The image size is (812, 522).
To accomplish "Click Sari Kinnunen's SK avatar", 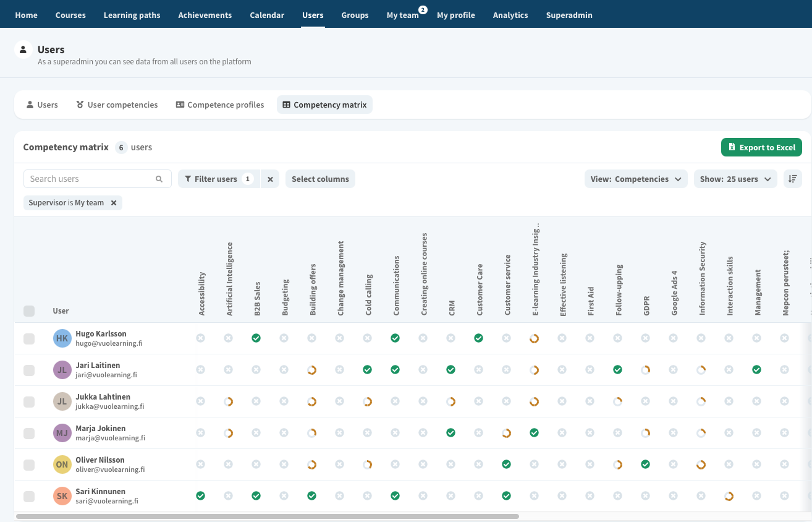I will [x=62, y=495].
